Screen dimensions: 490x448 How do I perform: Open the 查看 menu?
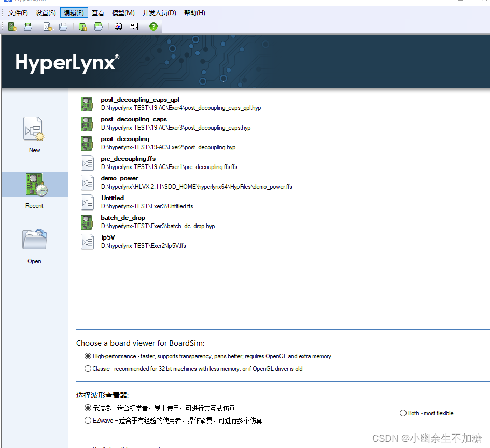pyautogui.click(x=98, y=13)
